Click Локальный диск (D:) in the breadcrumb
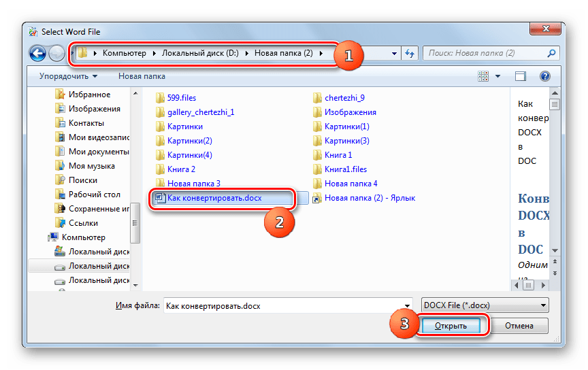588x370 pixels. click(x=200, y=53)
